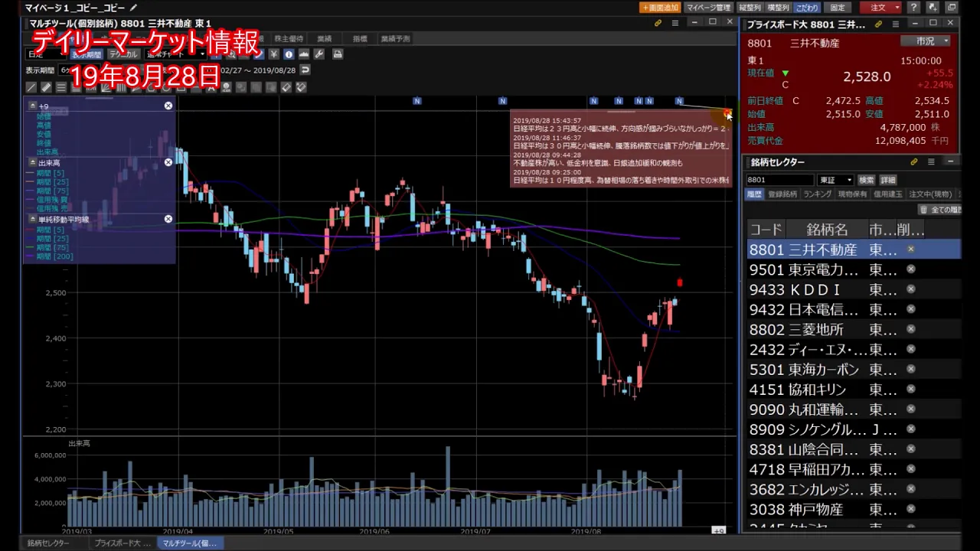Switch to ランキング tab
980x551 pixels.
coord(818,194)
